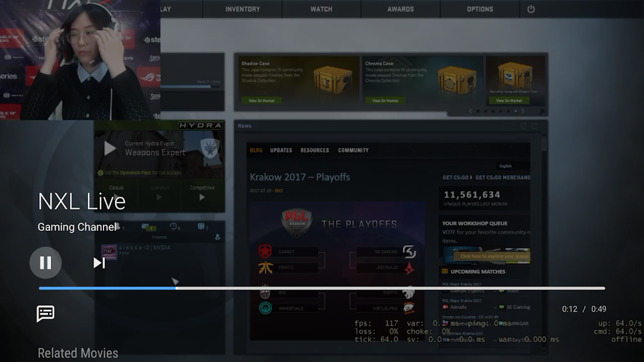This screenshot has height=362, width=644.
Task: Click the power quit icon
Action: [531, 9]
